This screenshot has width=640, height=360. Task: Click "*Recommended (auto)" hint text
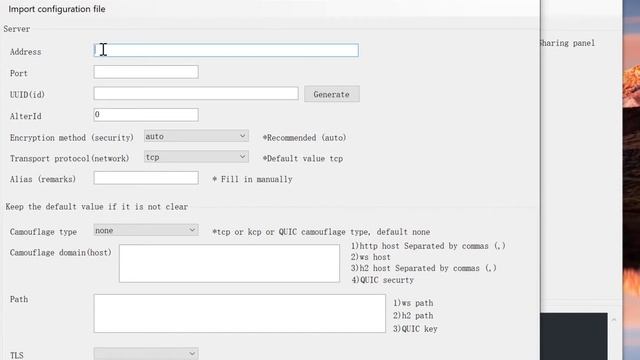304,138
